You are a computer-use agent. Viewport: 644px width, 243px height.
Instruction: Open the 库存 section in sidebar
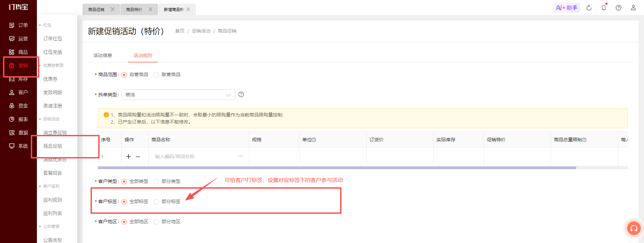point(18,79)
